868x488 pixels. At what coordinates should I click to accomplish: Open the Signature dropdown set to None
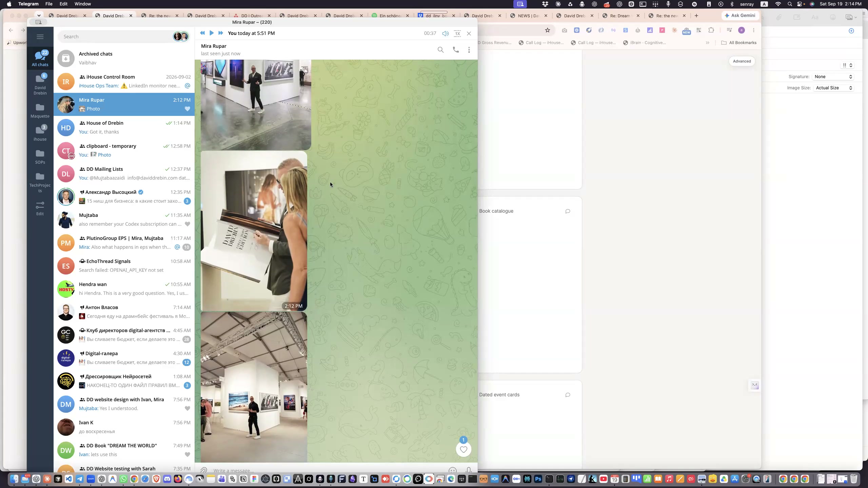click(x=833, y=77)
